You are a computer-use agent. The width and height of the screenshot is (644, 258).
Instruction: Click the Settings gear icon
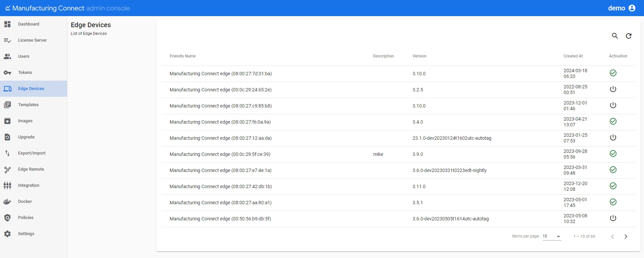[7, 234]
